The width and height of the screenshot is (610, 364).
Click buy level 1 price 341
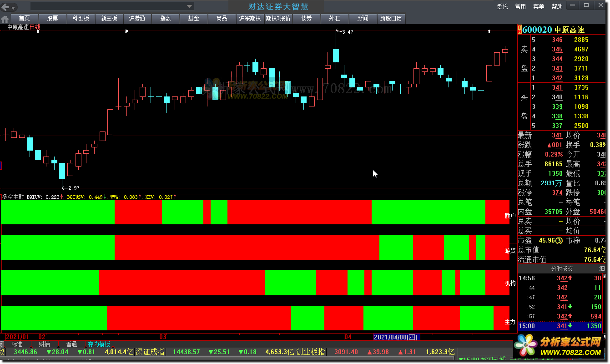tap(557, 87)
